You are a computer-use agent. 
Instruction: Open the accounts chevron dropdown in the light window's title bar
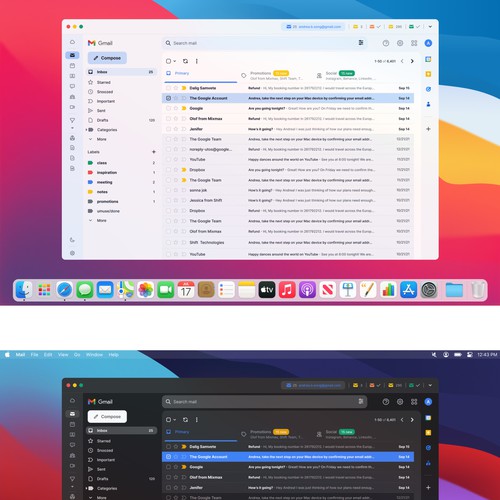click(x=430, y=27)
